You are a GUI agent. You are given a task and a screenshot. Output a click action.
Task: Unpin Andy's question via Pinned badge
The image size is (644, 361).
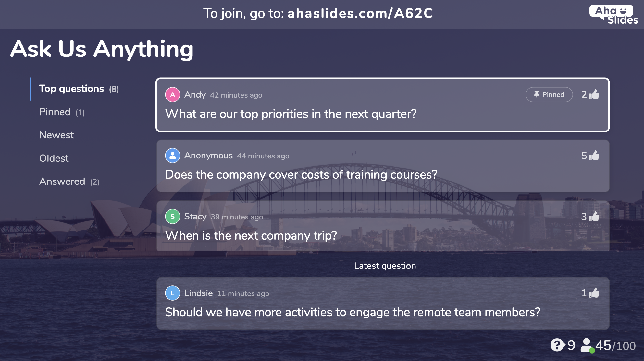tap(549, 95)
